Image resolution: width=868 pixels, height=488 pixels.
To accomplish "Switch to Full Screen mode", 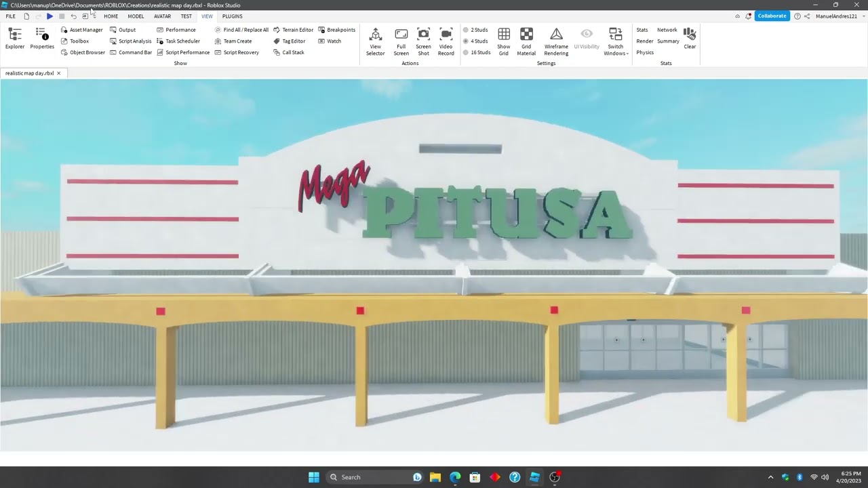I will [401, 41].
